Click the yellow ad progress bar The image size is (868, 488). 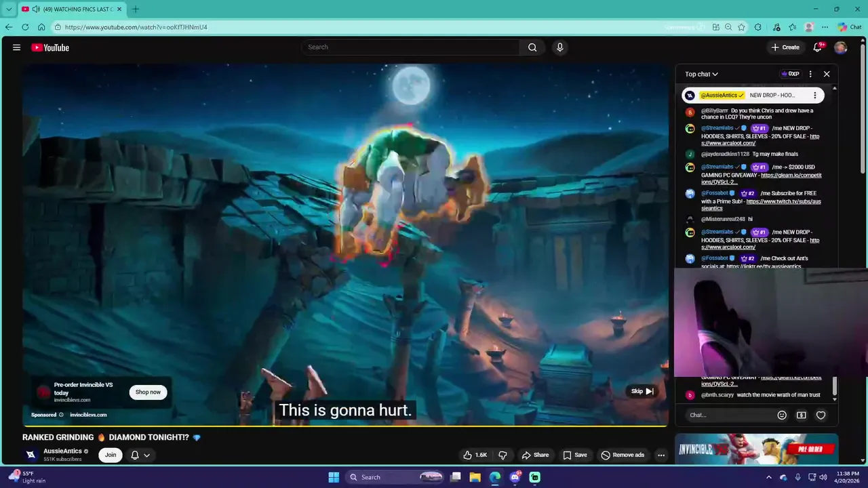(x=346, y=426)
